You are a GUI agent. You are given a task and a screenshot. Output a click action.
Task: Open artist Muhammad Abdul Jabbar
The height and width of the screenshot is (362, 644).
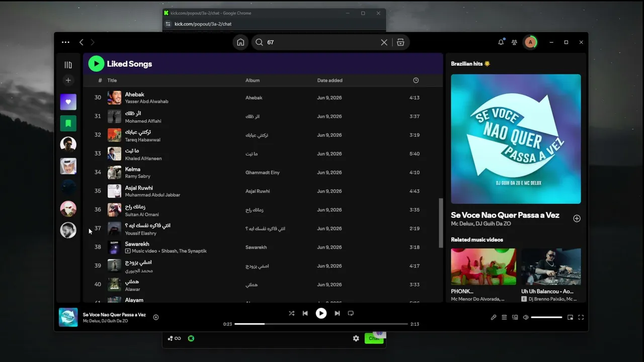point(152,195)
